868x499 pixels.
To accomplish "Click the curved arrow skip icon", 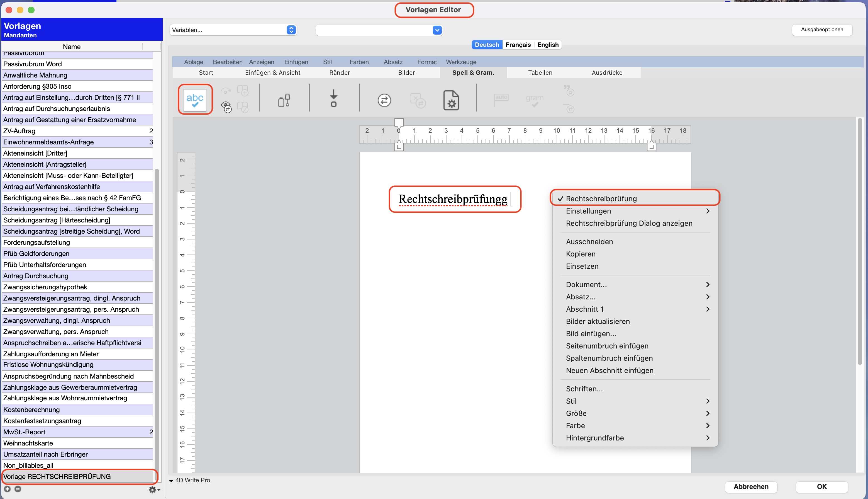I will click(225, 91).
